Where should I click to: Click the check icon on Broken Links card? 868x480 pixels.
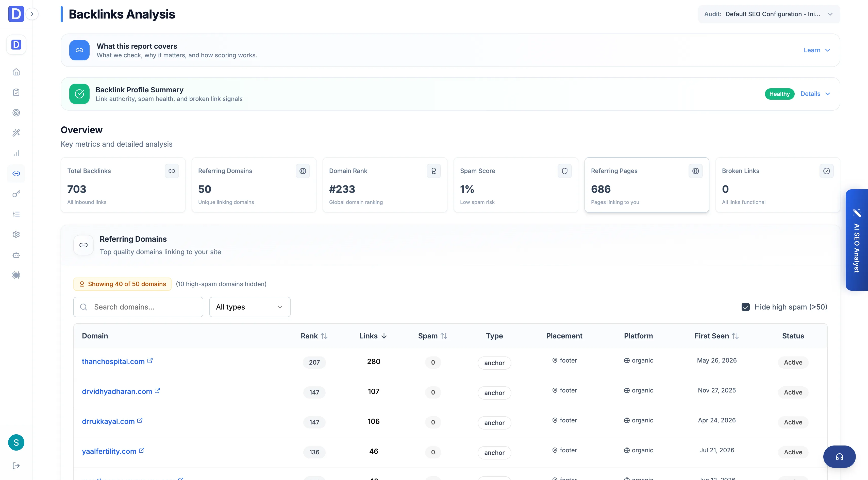click(x=827, y=171)
